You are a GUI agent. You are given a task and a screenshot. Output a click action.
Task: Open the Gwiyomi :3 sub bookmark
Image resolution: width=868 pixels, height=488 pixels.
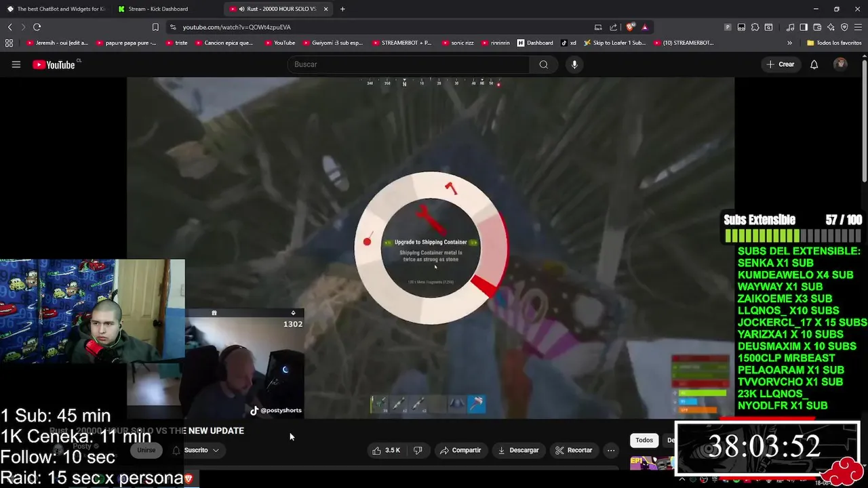(x=332, y=43)
